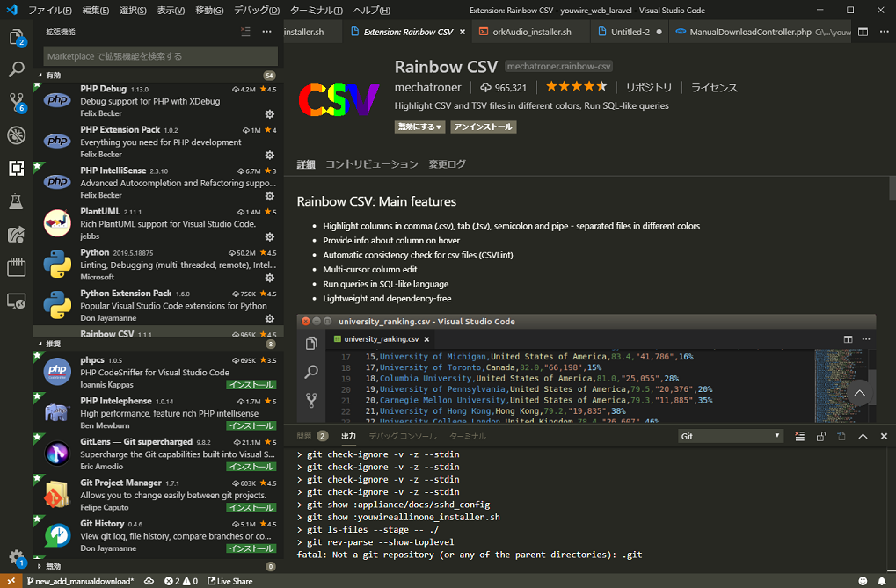Open Source Control view with badge 6
The height and width of the screenshot is (588, 896).
17,103
